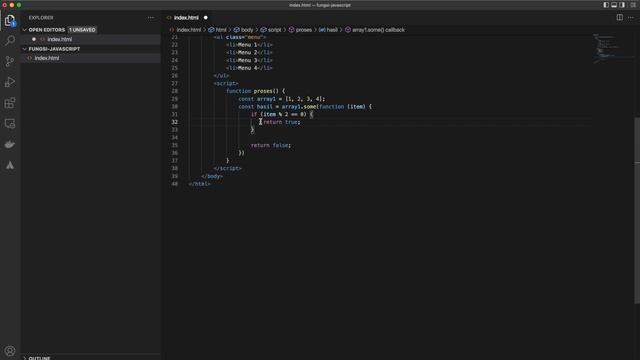Toggle the secondary side bar layout icon
Screen dimensions: 640x360
622,5
